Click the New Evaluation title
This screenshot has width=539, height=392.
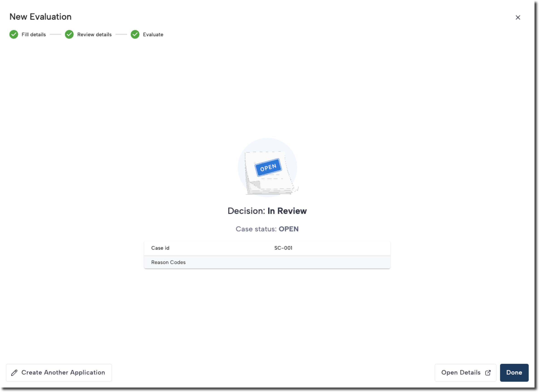coord(40,17)
